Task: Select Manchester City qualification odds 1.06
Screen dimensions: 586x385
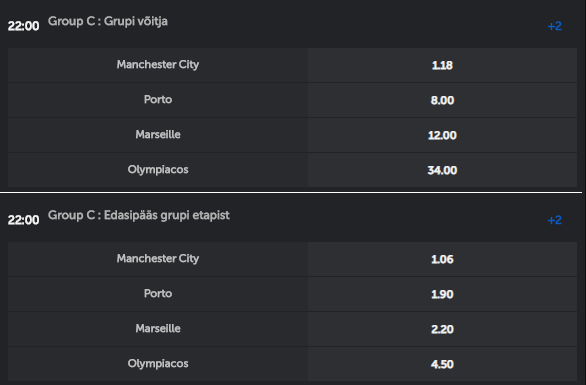Action: (x=442, y=259)
